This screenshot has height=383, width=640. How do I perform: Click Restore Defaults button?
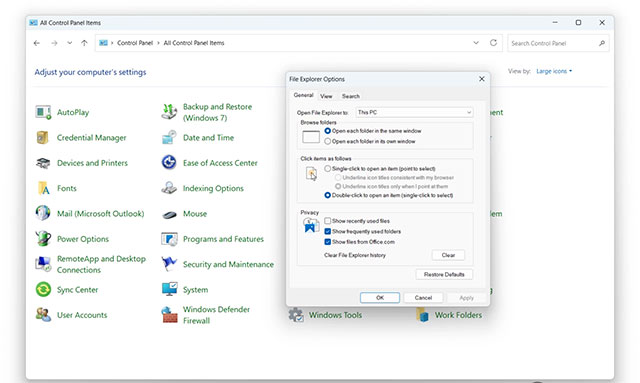444,274
